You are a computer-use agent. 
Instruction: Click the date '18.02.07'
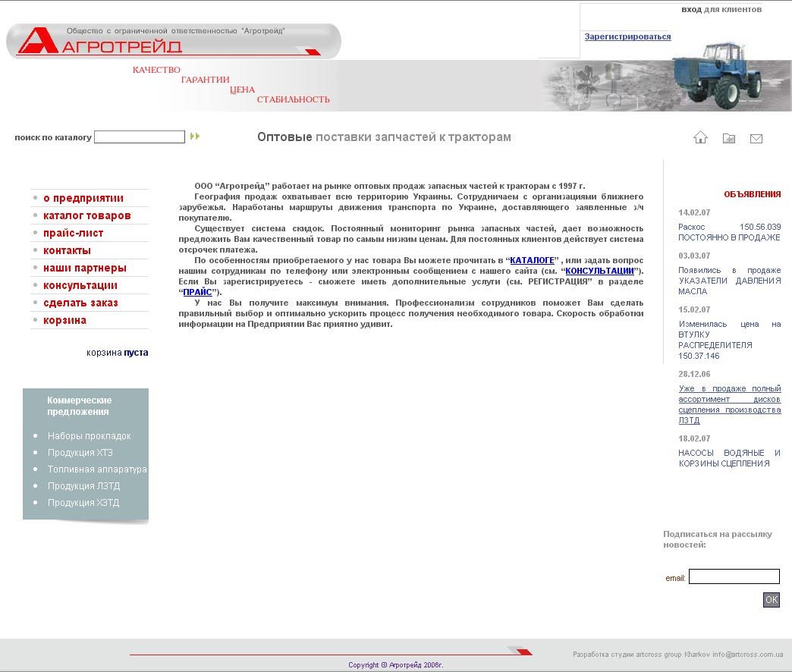click(694, 438)
